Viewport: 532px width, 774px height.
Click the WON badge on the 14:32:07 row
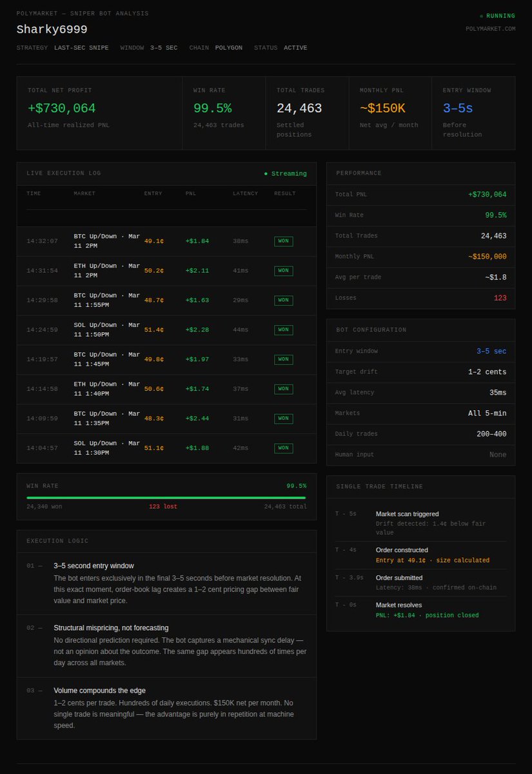[x=284, y=241]
